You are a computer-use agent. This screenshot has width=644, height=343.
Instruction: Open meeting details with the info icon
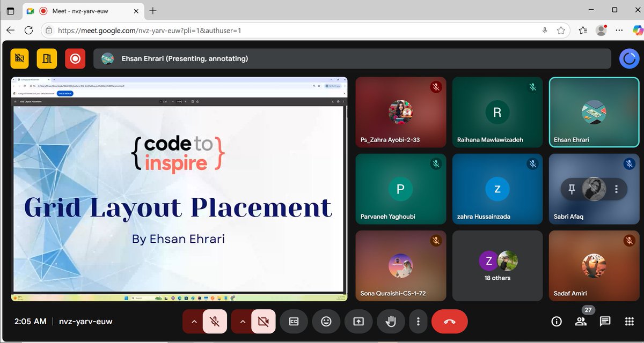556,322
